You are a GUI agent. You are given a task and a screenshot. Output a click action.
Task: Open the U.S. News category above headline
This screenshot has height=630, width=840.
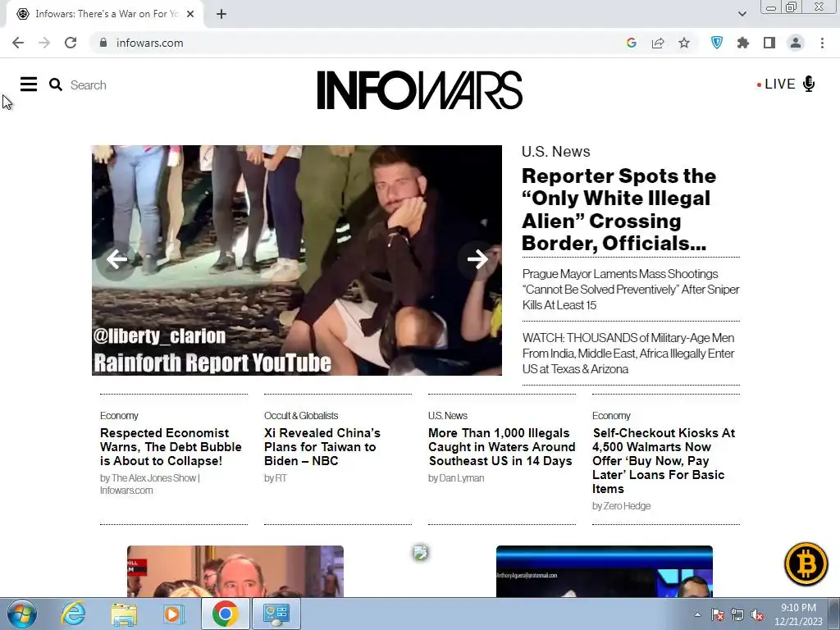[x=555, y=152]
